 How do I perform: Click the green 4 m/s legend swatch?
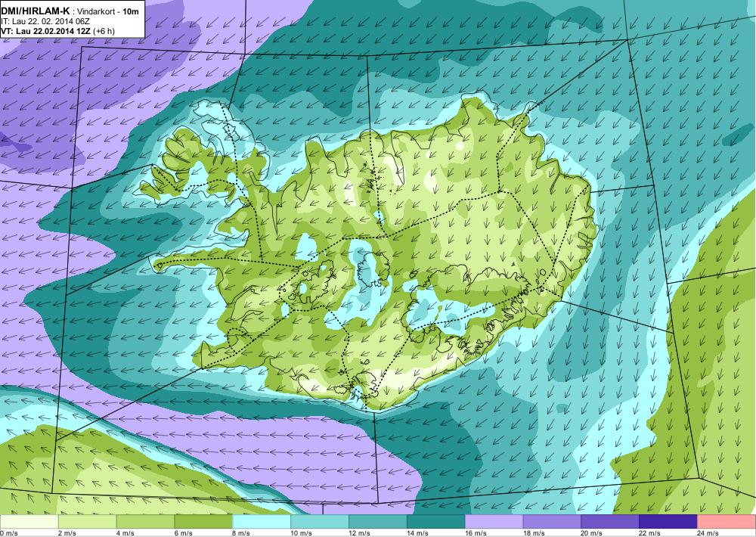146,522
